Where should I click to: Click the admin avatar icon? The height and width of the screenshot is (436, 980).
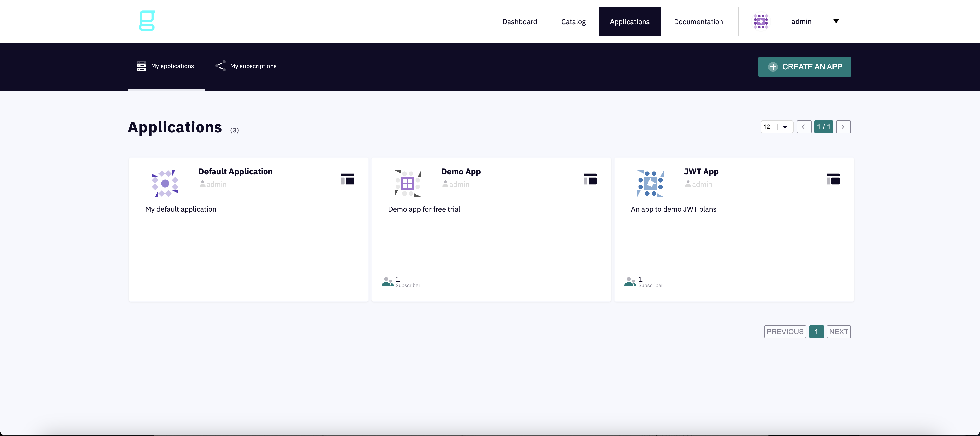pos(761,21)
